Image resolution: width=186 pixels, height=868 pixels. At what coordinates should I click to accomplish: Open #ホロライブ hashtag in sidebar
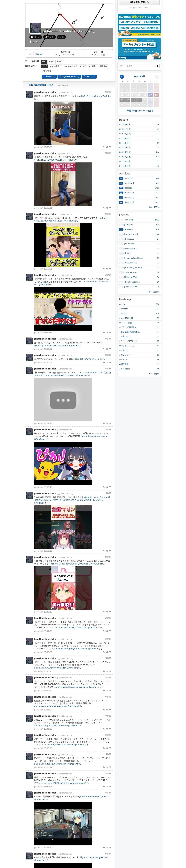(125, 355)
